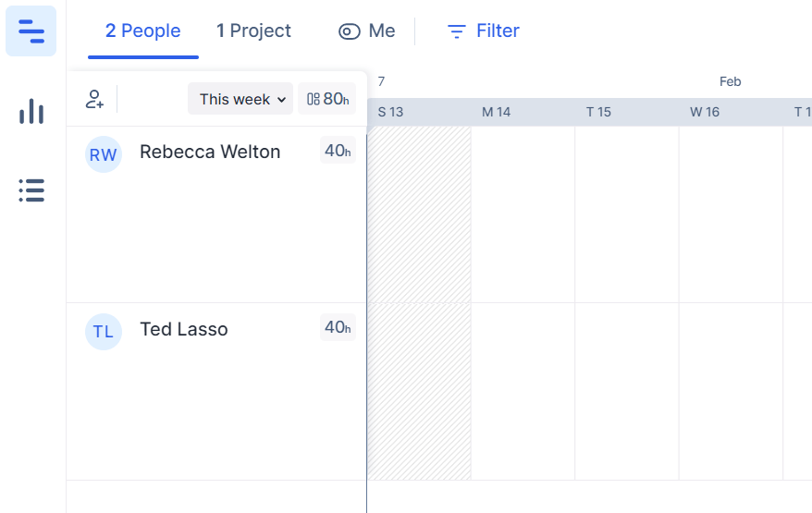Open the list view sidebar icon
This screenshot has width=812, height=513.
coord(31,190)
